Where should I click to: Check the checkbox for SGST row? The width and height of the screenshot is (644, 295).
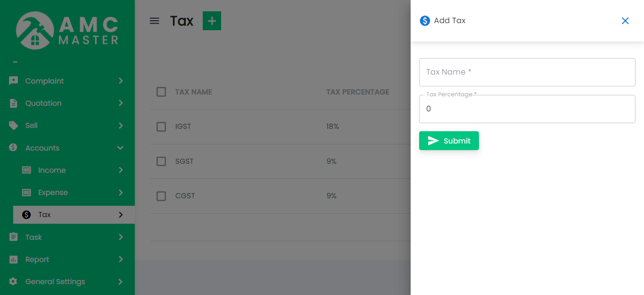(x=161, y=161)
